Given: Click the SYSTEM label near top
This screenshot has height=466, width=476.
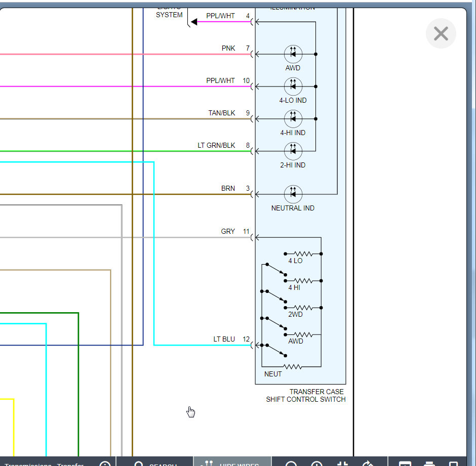Looking at the screenshot, I should pos(169,15).
